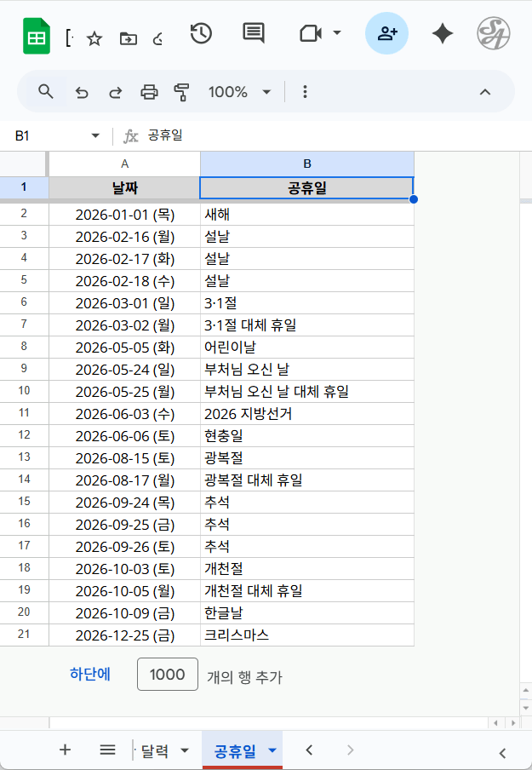
Task: Click the 하단에 add rows link
Action: click(90, 675)
